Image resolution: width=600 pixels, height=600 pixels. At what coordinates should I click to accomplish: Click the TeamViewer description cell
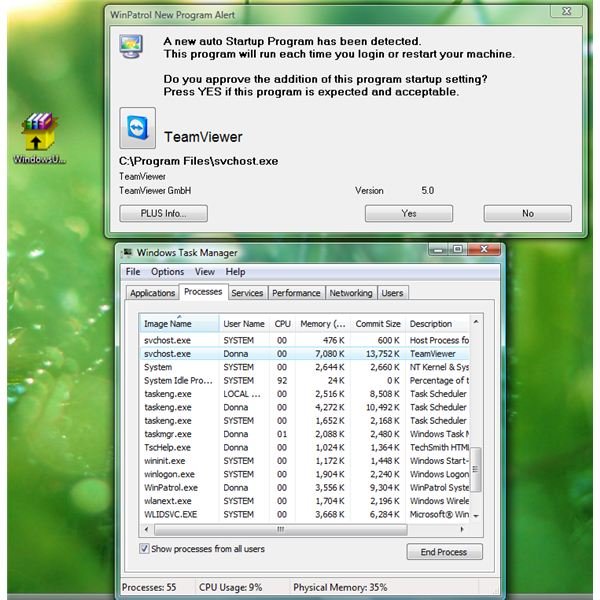[x=433, y=354]
